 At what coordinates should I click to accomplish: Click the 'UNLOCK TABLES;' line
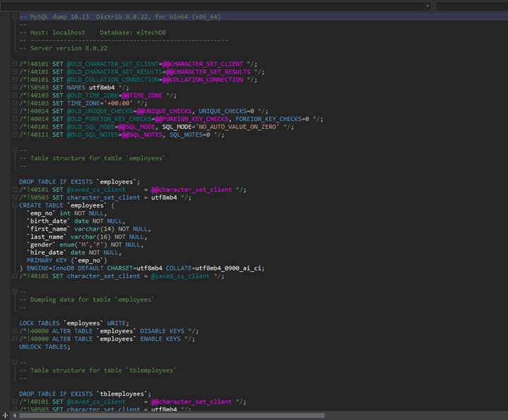click(x=44, y=347)
